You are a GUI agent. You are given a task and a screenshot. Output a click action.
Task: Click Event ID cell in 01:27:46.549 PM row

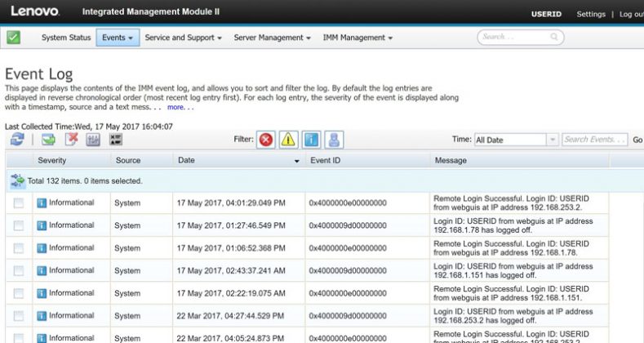[x=348, y=225]
